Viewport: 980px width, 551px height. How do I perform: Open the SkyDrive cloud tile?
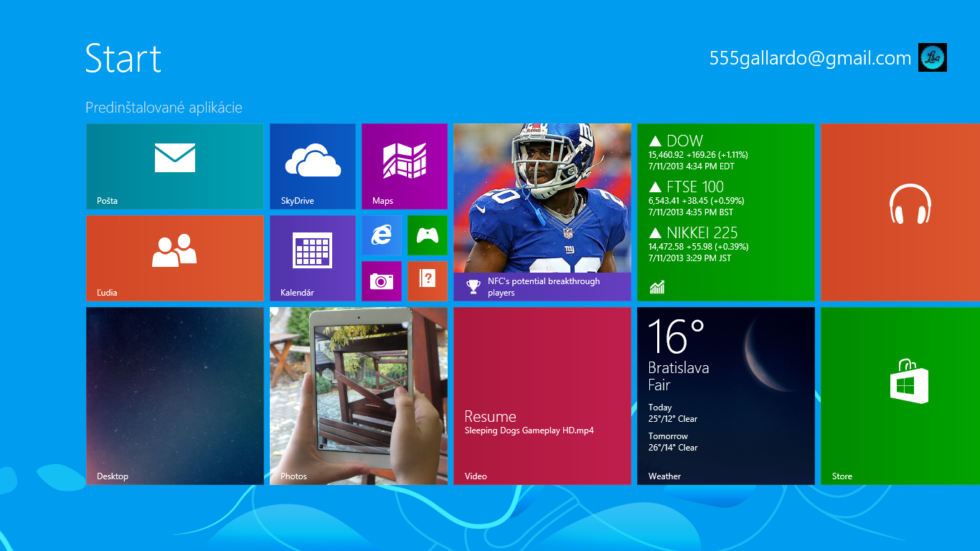pos(313,166)
